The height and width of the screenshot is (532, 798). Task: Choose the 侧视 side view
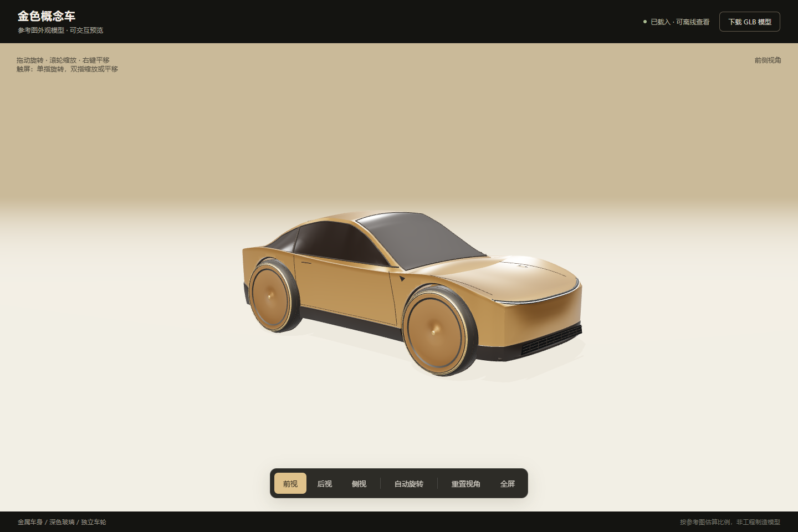(x=359, y=483)
